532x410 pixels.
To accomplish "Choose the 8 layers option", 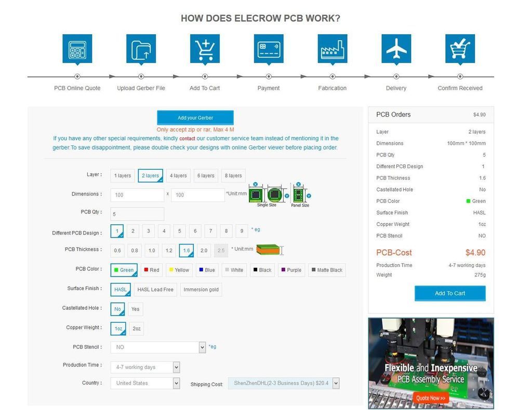I will tap(233, 175).
